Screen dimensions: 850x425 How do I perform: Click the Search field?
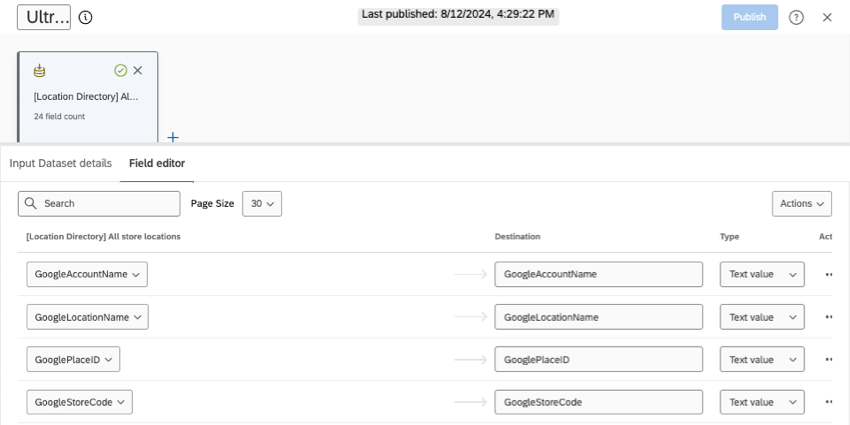coord(99,203)
